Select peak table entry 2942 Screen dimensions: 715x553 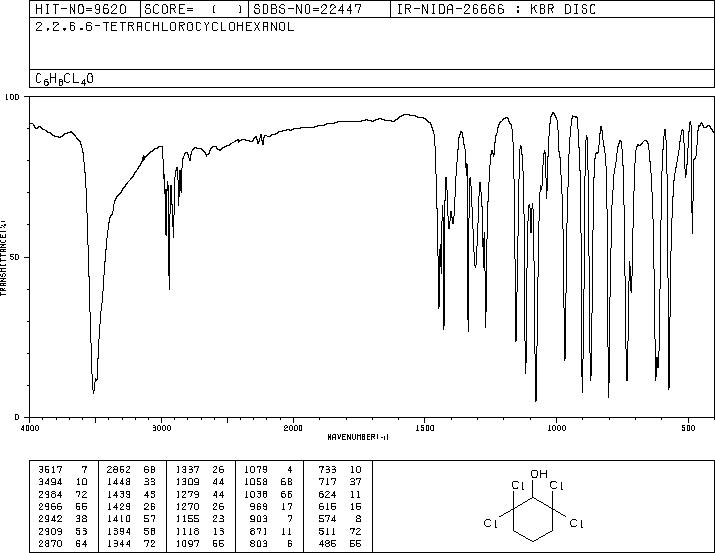tap(50, 519)
